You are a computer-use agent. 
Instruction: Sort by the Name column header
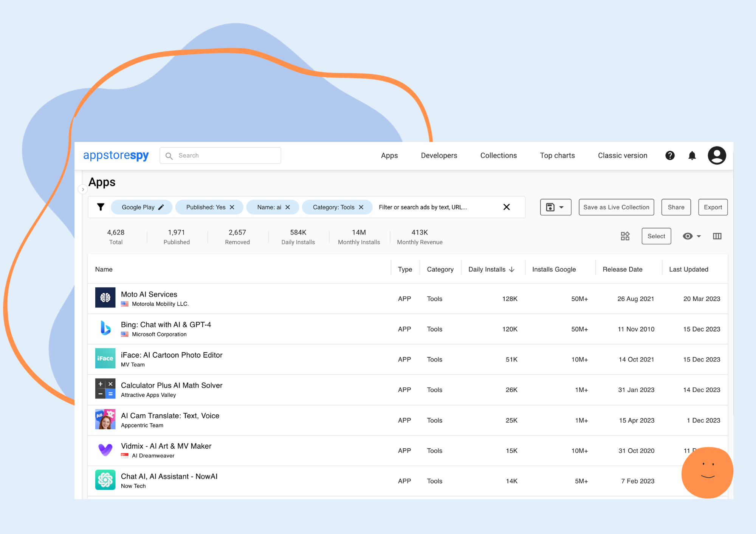[104, 269]
